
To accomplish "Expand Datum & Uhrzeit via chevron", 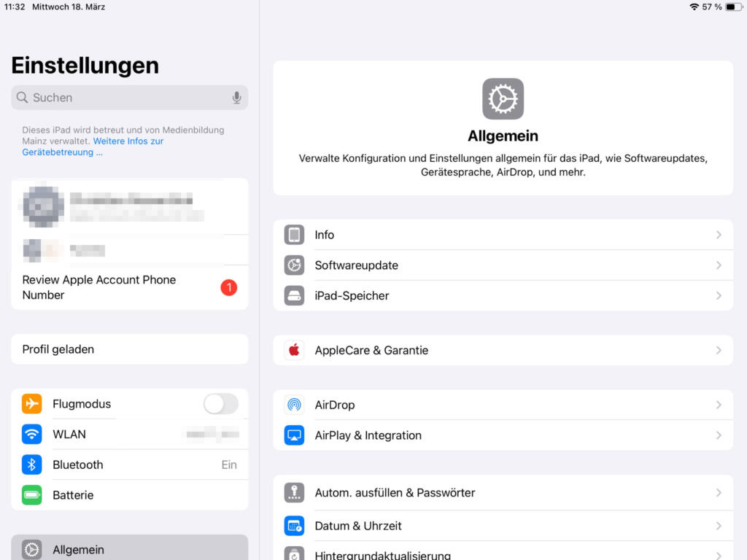I will [719, 526].
